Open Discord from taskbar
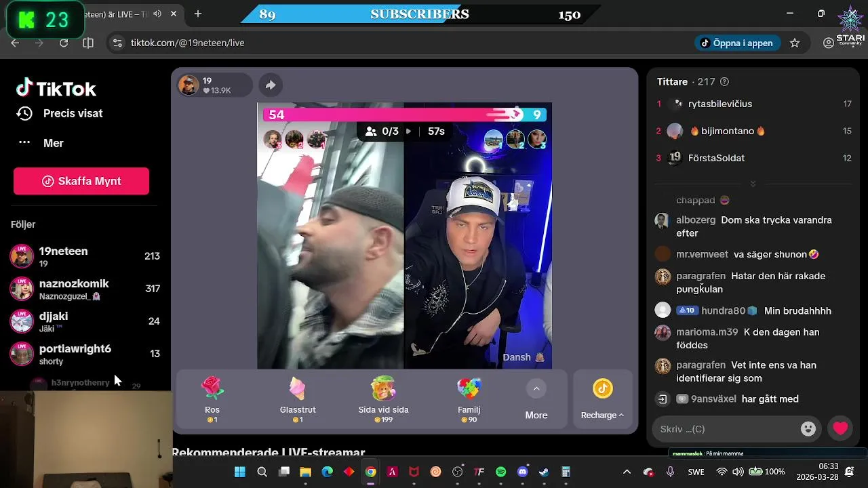The height and width of the screenshot is (488, 868). coord(522,472)
